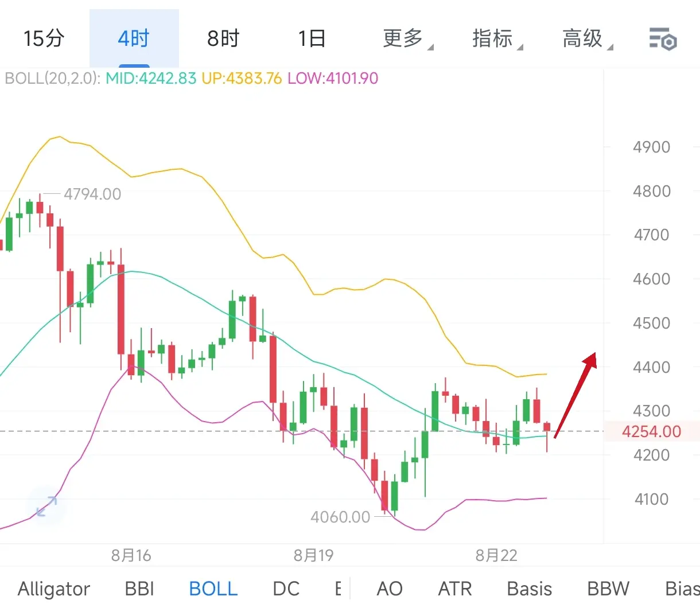Tap the LOW:4101.90 value
Image resolution: width=700 pixels, height=608 pixels.
[x=333, y=78]
